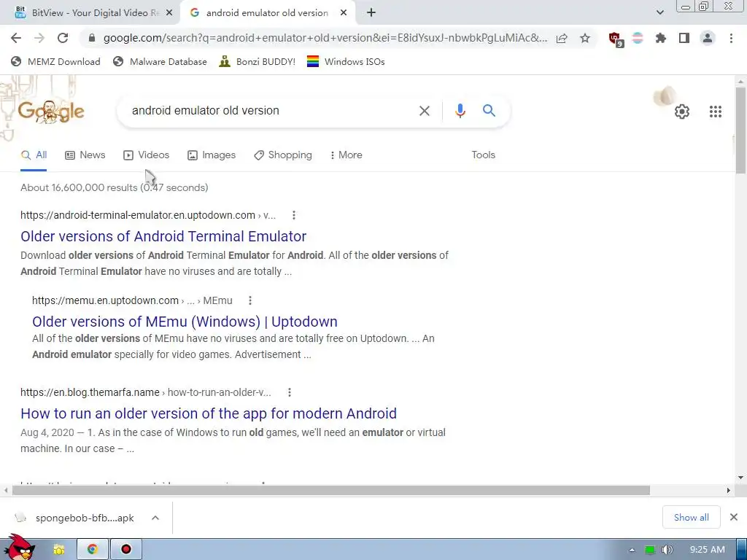Toggle the browser side panel

pos(684,38)
